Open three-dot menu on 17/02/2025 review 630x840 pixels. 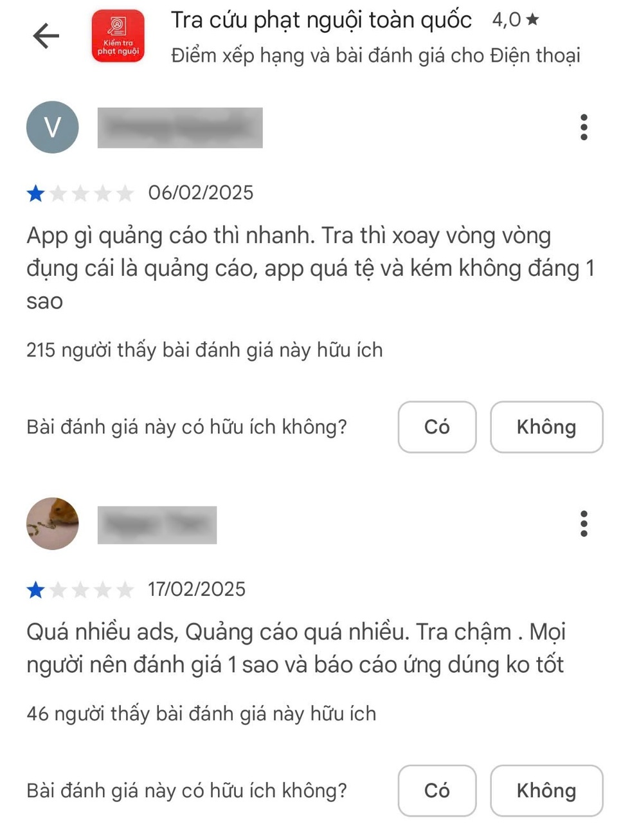(584, 524)
